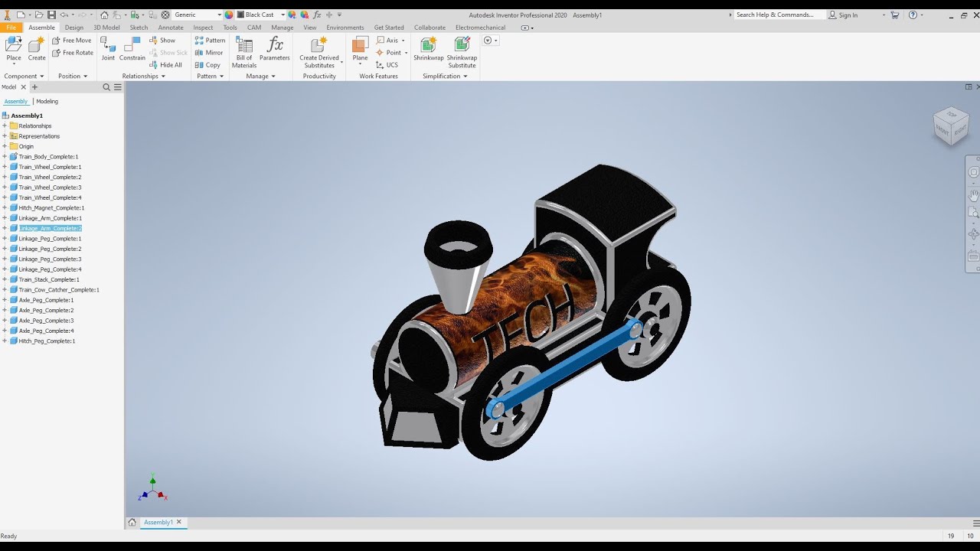
Task: Switch to the Inspect ribbon tab
Action: (x=204, y=28)
